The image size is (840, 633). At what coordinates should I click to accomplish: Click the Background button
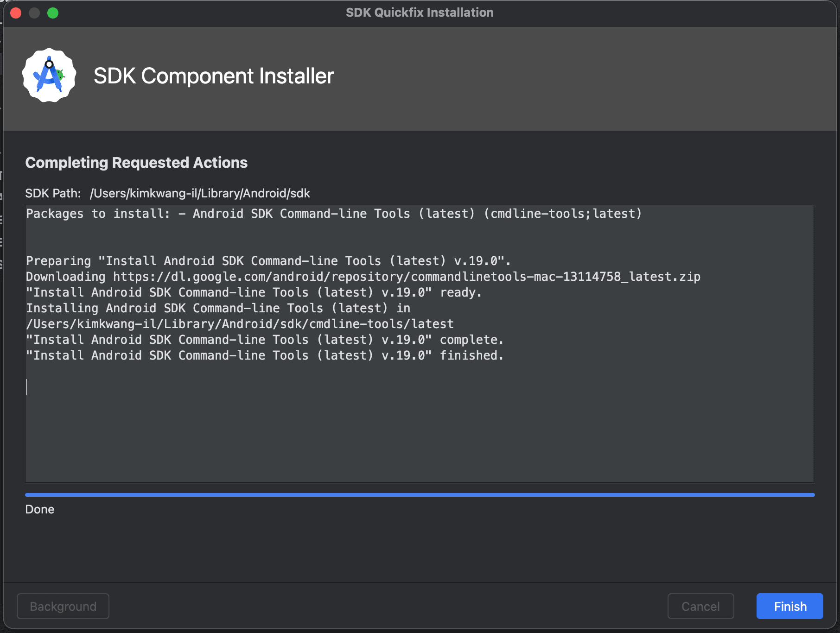tap(63, 606)
